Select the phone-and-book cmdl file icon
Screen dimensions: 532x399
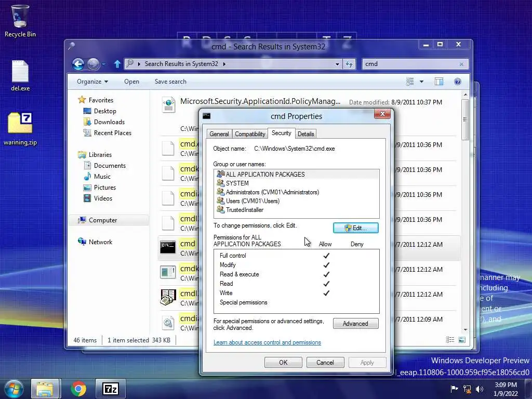coord(168,297)
